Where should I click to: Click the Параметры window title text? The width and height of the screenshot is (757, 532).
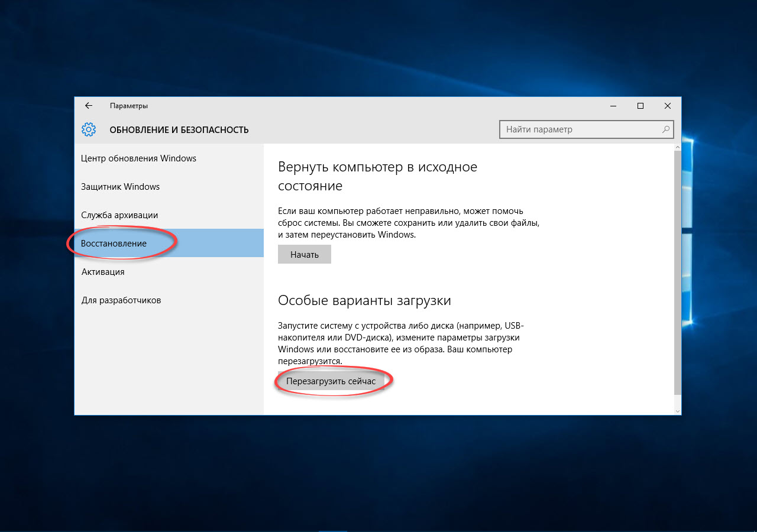(128, 106)
